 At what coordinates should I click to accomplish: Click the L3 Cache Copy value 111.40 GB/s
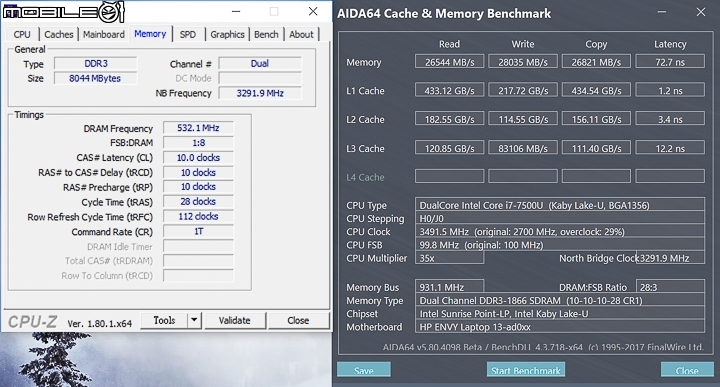596,148
